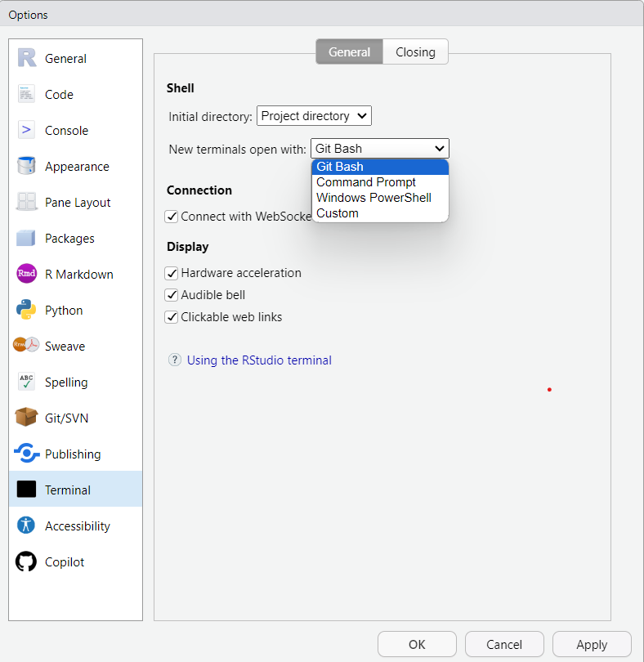Select the Python label
Viewport: 644px width, 662px height.
[x=64, y=311]
